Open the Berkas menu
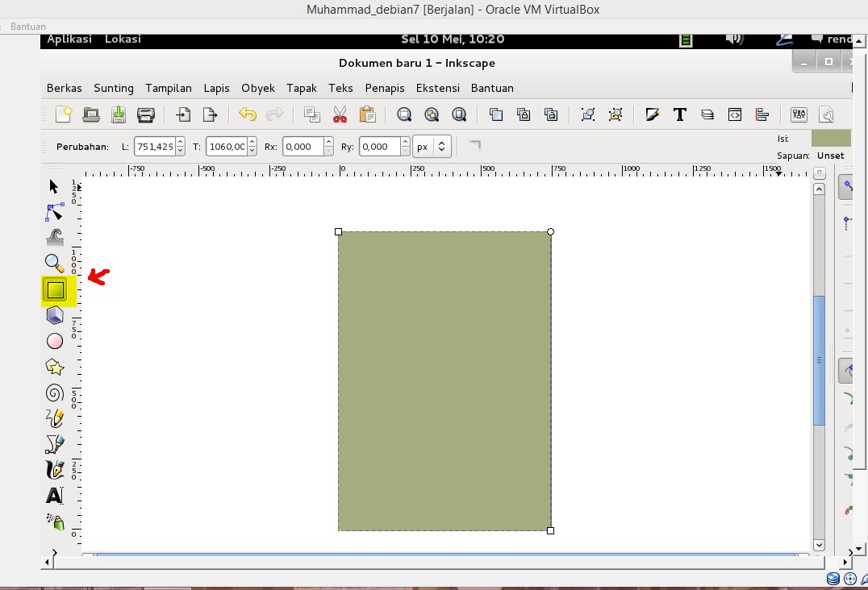 point(64,88)
